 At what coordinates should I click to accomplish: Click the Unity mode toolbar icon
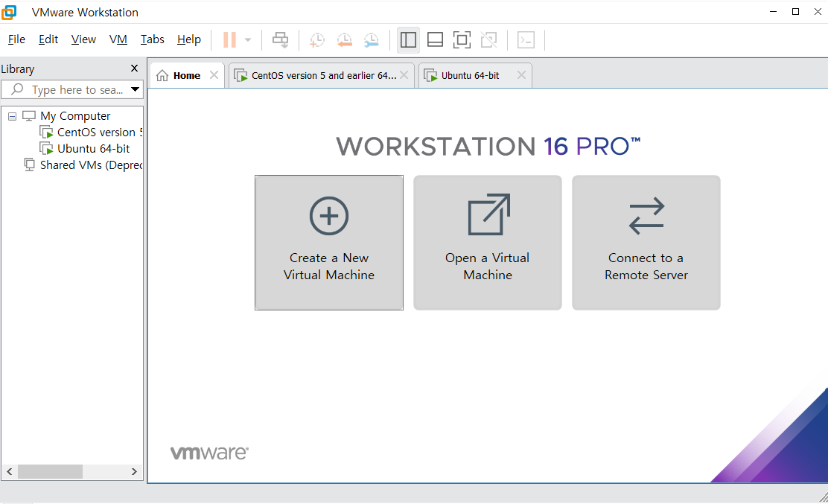coord(489,40)
